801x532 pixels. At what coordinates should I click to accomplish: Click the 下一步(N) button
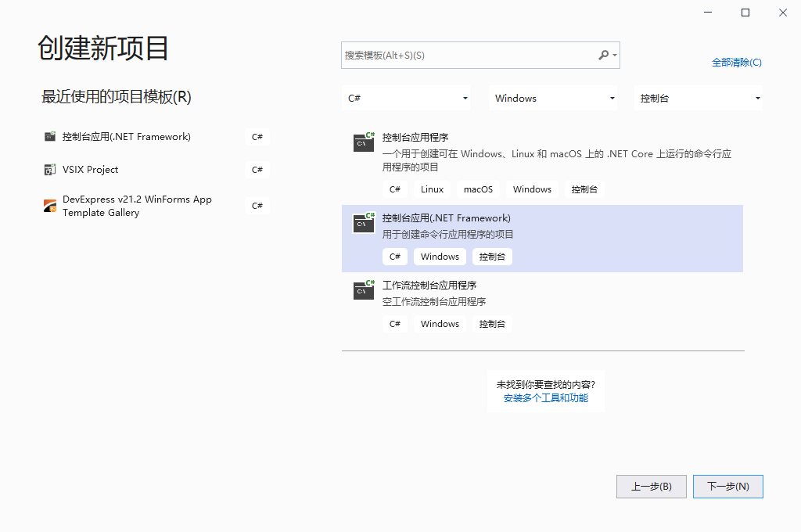728,487
